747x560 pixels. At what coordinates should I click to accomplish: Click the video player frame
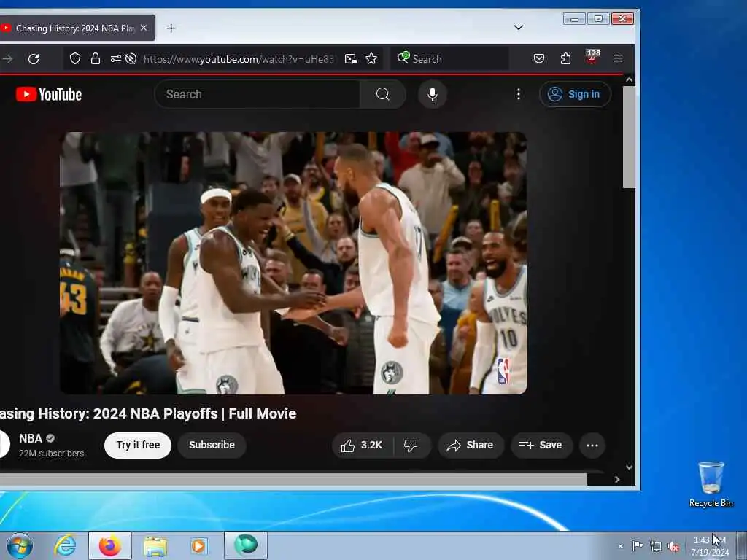tap(293, 262)
